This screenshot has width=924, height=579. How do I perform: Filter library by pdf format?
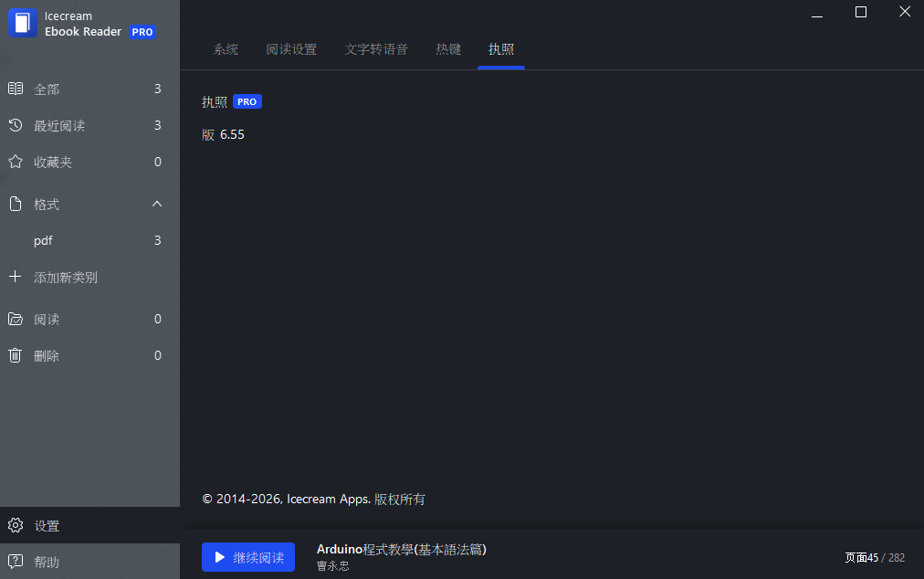point(43,240)
